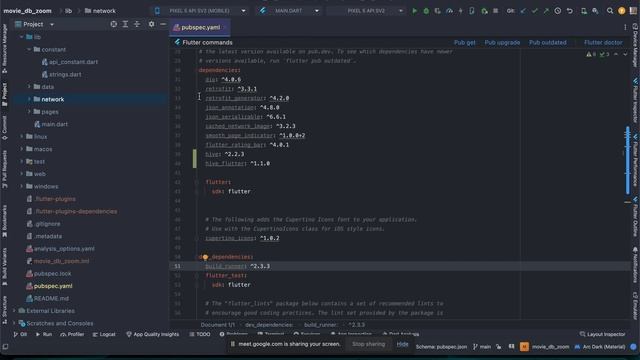Commit changes with the Git checkmark icon

(534, 11)
